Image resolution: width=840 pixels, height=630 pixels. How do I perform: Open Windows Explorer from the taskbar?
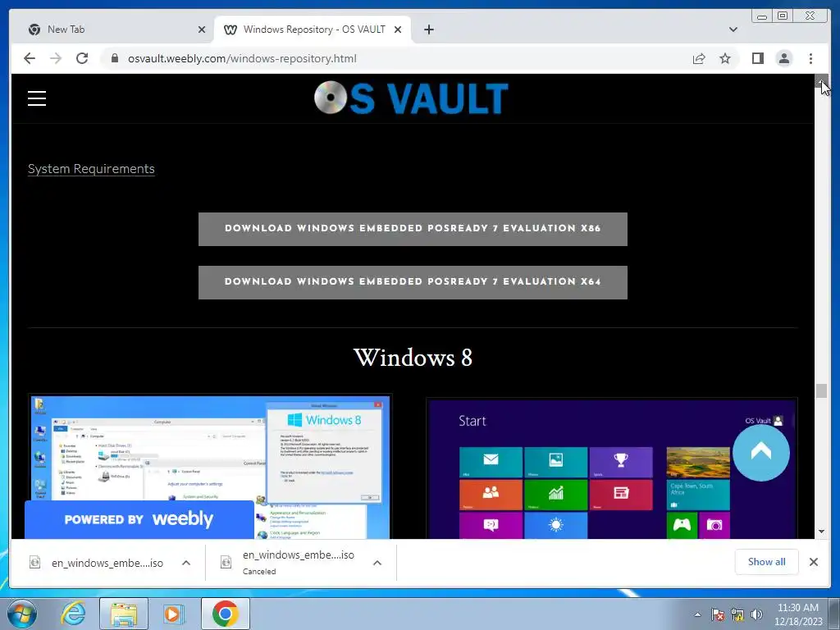pyautogui.click(x=124, y=614)
